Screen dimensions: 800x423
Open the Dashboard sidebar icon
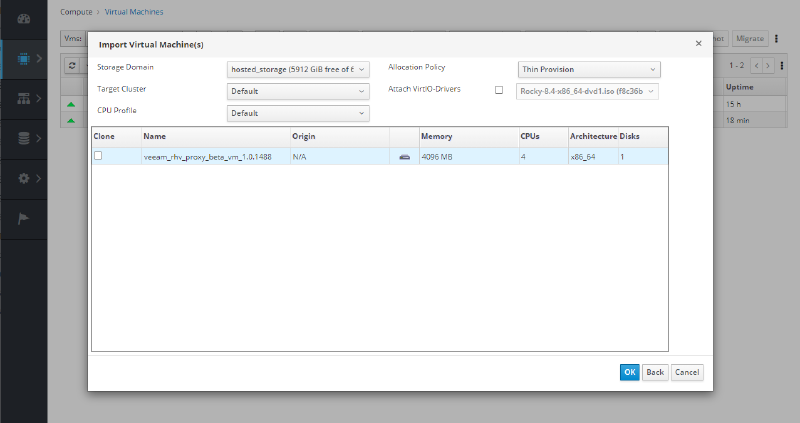click(x=23, y=19)
